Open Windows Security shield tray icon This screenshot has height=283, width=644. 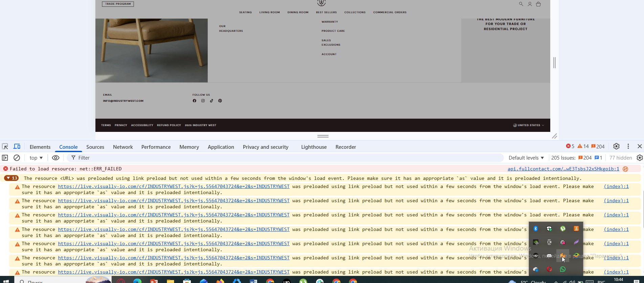click(x=549, y=229)
